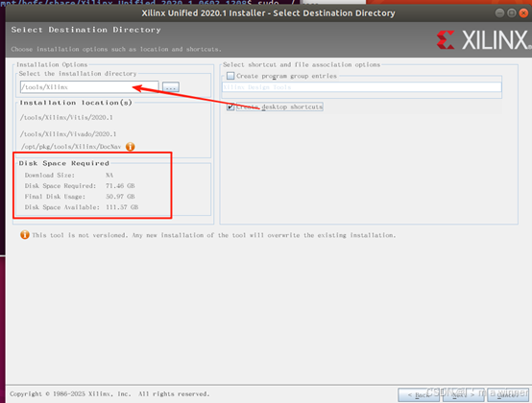Viewport: 532px width, 403px height.
Task: Select the /tools/Xilinx/Vitis/2020.1 location text
Action: pyautogui.click(x=66, y=118)
